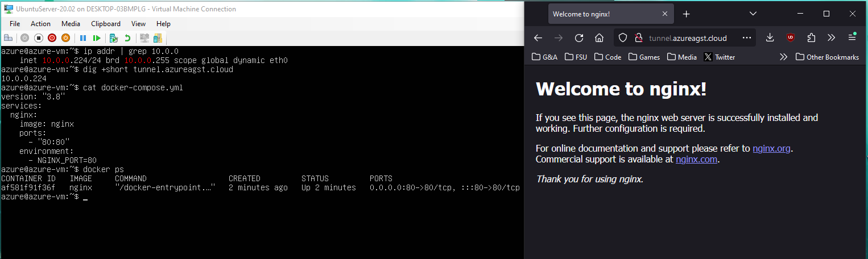Open tracking protection shield in address bar
This screenshot has width=868, height=259.
tap(623, 38)
